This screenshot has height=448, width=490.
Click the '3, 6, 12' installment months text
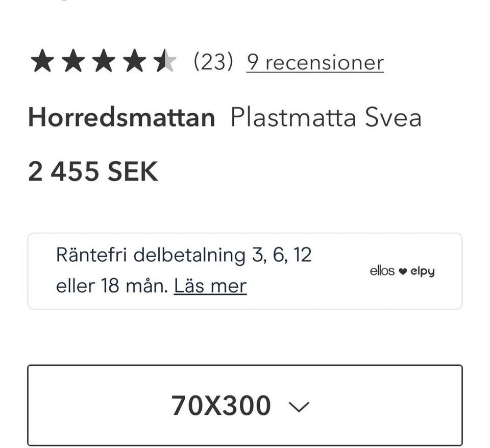pos(282,255)
